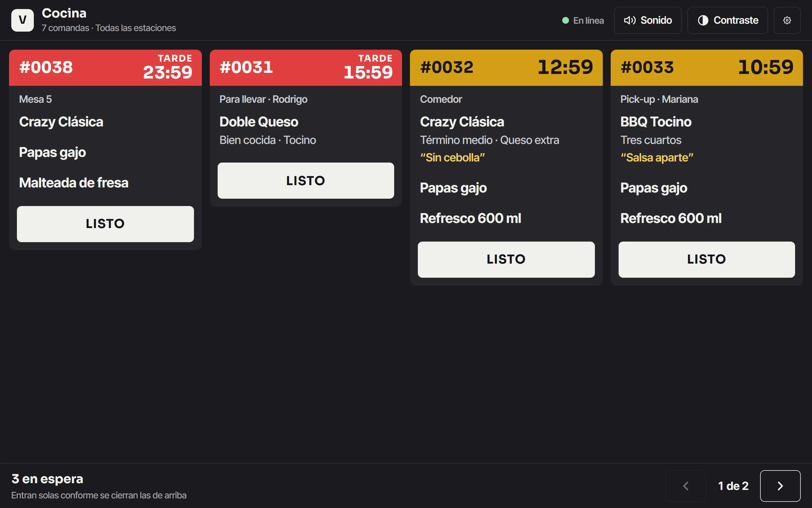This screenshot has width=812, height=508.
Task: Click "Crazy Clásica" in Mesa 5 order
Action: point(61,122)
